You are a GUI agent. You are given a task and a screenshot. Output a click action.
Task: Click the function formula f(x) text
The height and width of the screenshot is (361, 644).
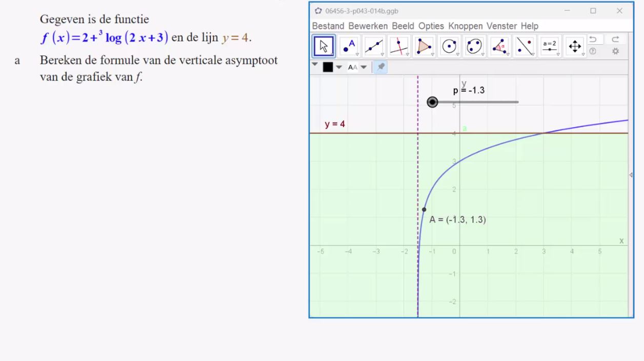(x=105, y=37)
